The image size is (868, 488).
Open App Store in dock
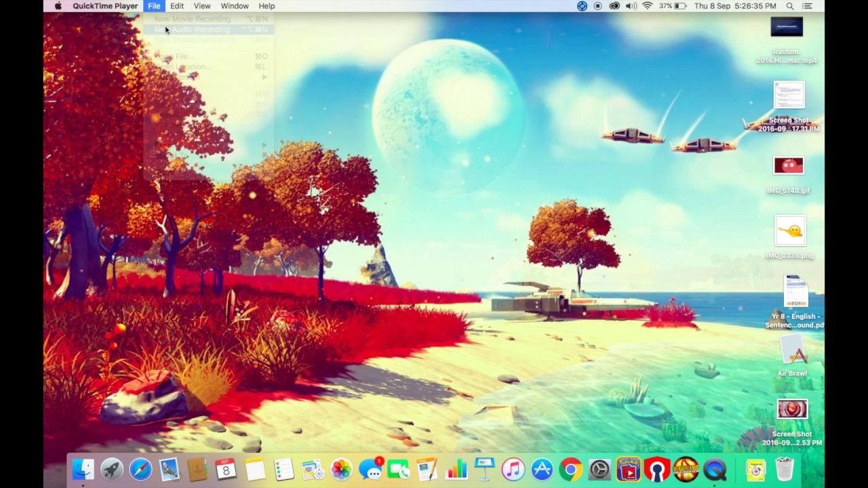pyautogui.click(x=542, y=469)
